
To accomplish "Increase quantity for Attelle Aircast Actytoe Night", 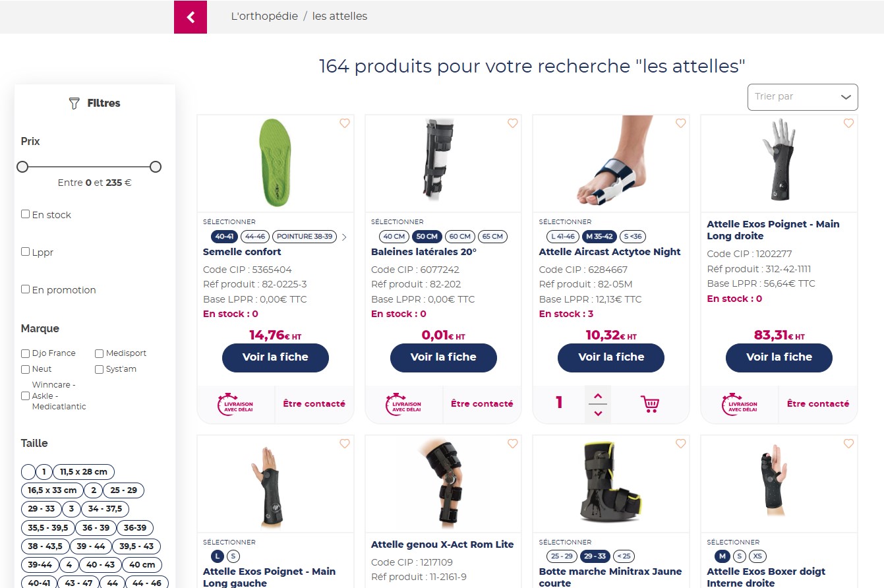I will pyautogui.click(x=598, y=396).
